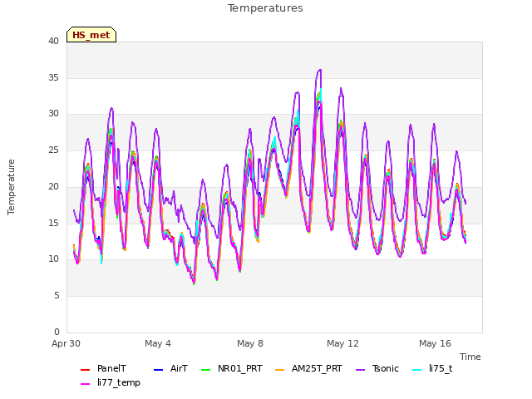Click the red PanelT legend color marker
This screenshot has height=399, width=532.
coord(85,369)
